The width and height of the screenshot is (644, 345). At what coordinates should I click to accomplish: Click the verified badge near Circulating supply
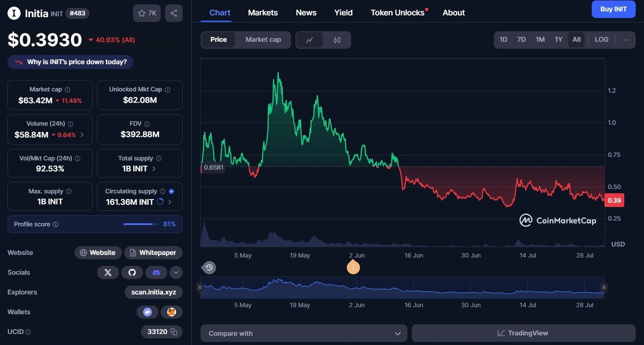pyautogui.click(x=171, y=192)
